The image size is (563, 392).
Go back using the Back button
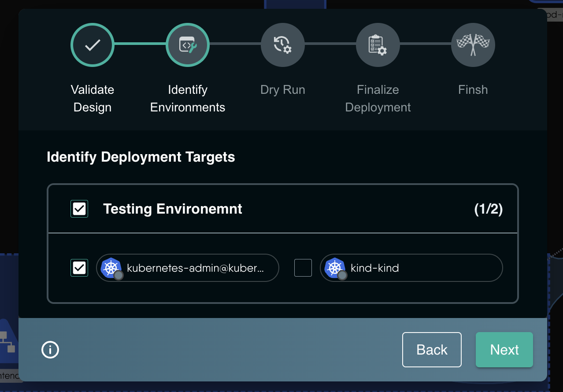pos(431,349)
